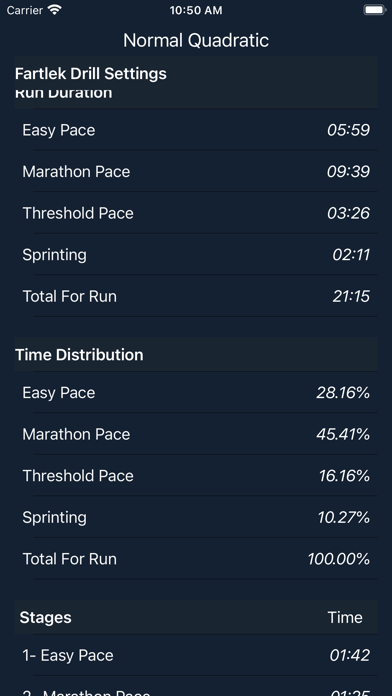Select the Marathon Pace 09:39 row
Viewport: 392px width, 696px height.
[x=196, y=172]
